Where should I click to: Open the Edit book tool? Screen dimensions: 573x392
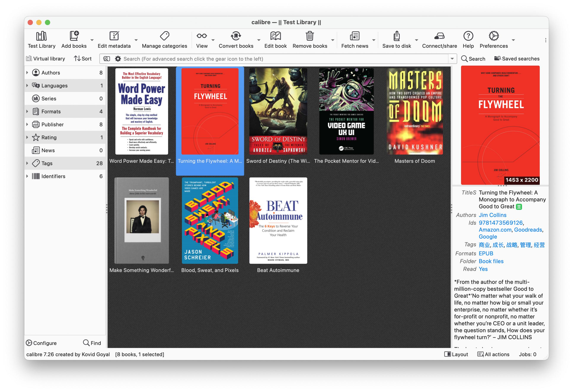pyautogui.click(x=275, y=36)
